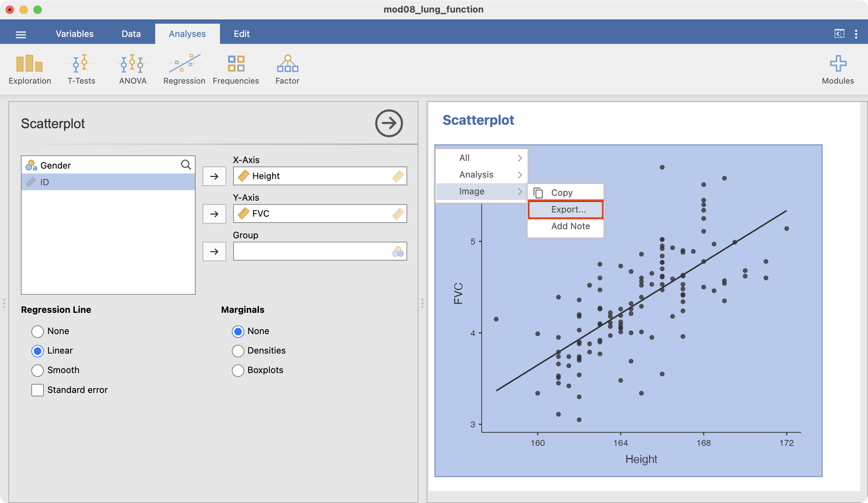Collapse options panel with arrow circle
This screenshot has height=503, width=868.
[389, 123]
